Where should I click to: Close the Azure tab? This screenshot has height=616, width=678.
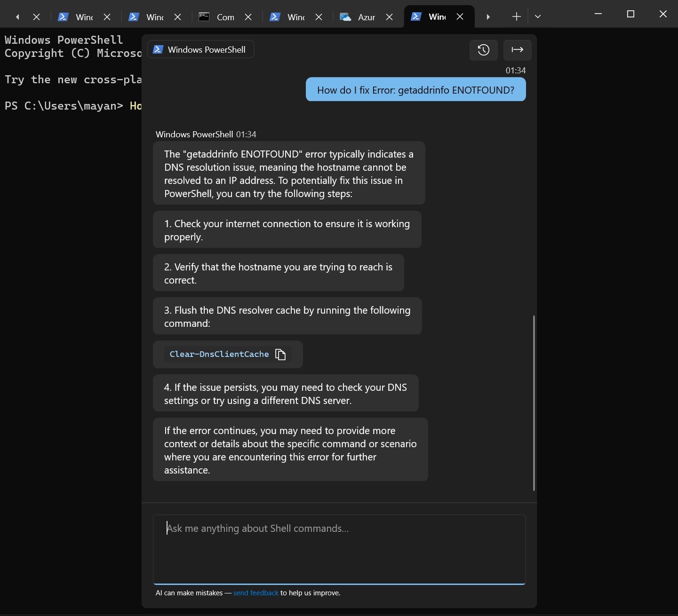389,17
